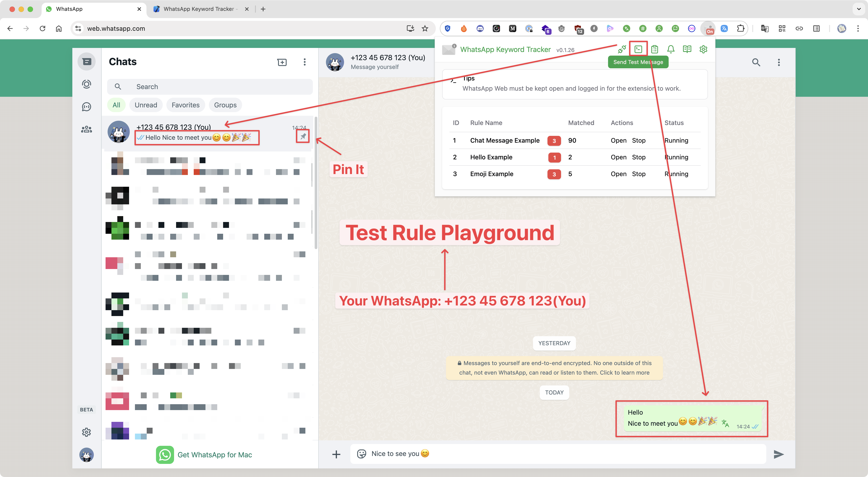This screenshot has height=477, width=868.
Task: Select the Groups chat filter
Action: click(225, 105)
